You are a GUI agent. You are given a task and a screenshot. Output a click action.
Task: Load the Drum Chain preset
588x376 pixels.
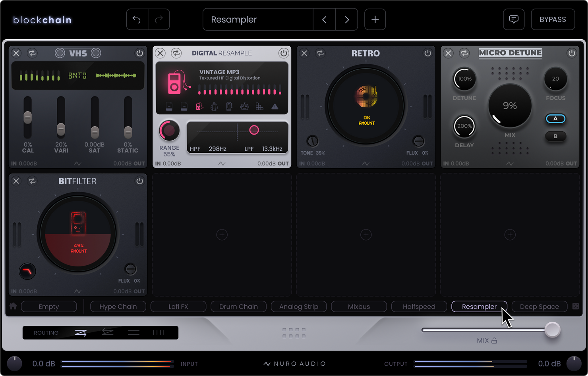pos(238,307)
